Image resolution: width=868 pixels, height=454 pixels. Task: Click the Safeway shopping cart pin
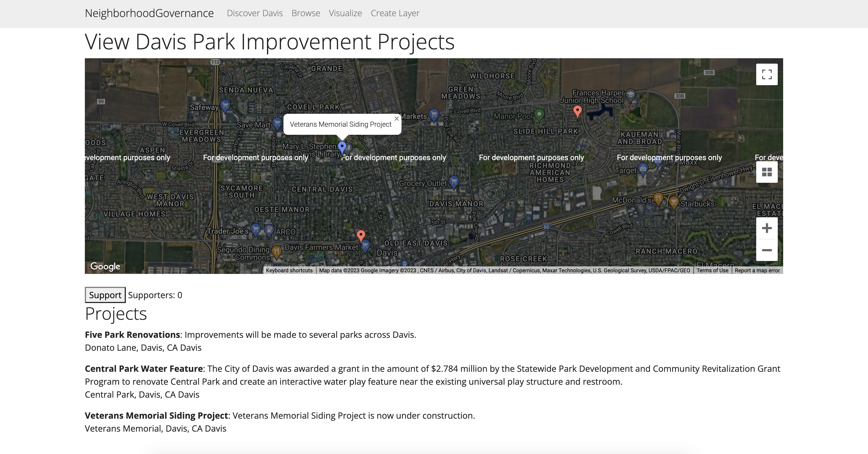click(x=225, y=106)
